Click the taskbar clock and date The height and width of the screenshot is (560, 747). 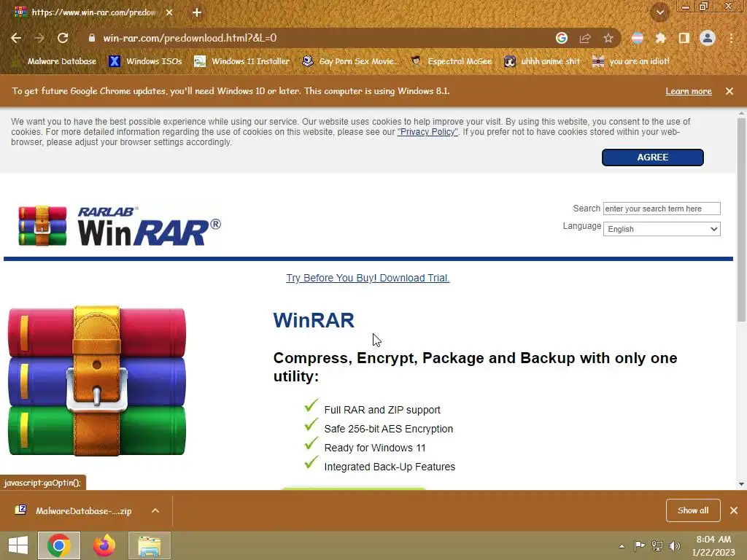tap(713, 545)
